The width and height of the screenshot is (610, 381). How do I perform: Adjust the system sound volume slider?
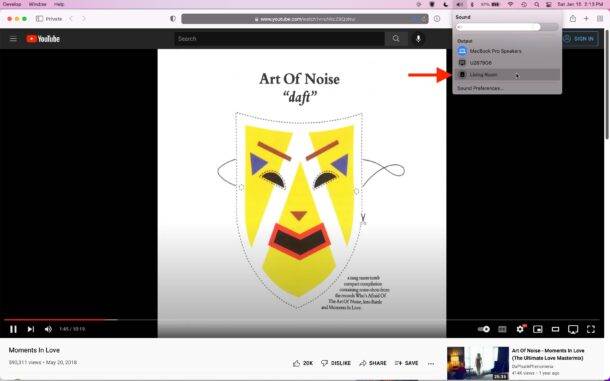pos(507,27)
